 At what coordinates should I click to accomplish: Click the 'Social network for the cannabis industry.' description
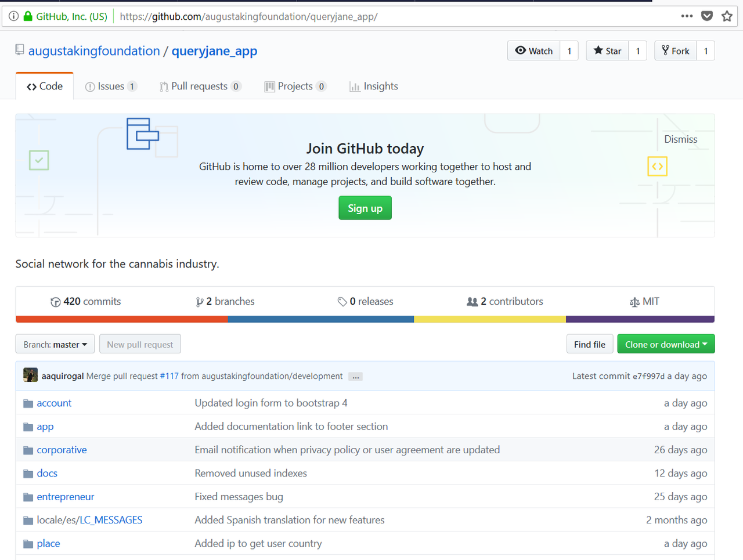coord(117,264)
